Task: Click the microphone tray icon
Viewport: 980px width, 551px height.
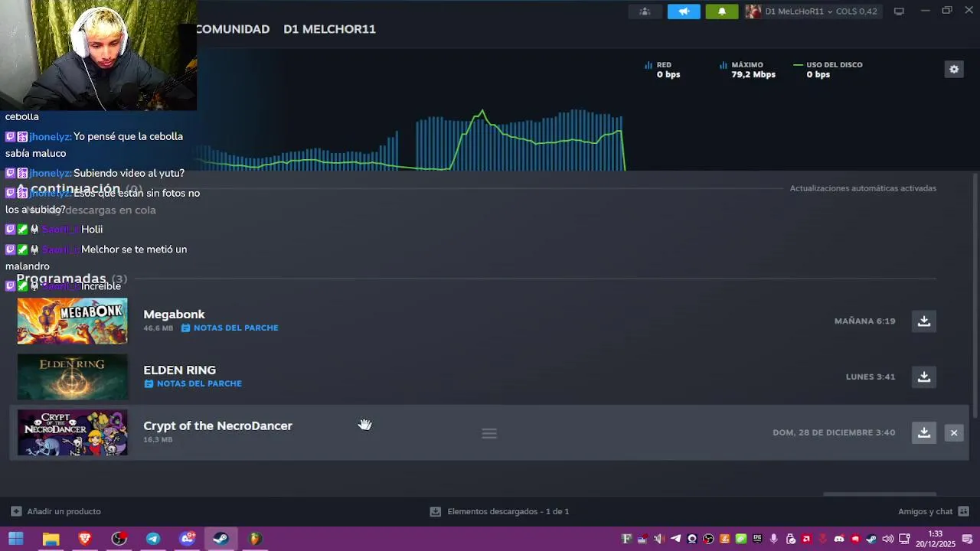Action: point(773,539)
